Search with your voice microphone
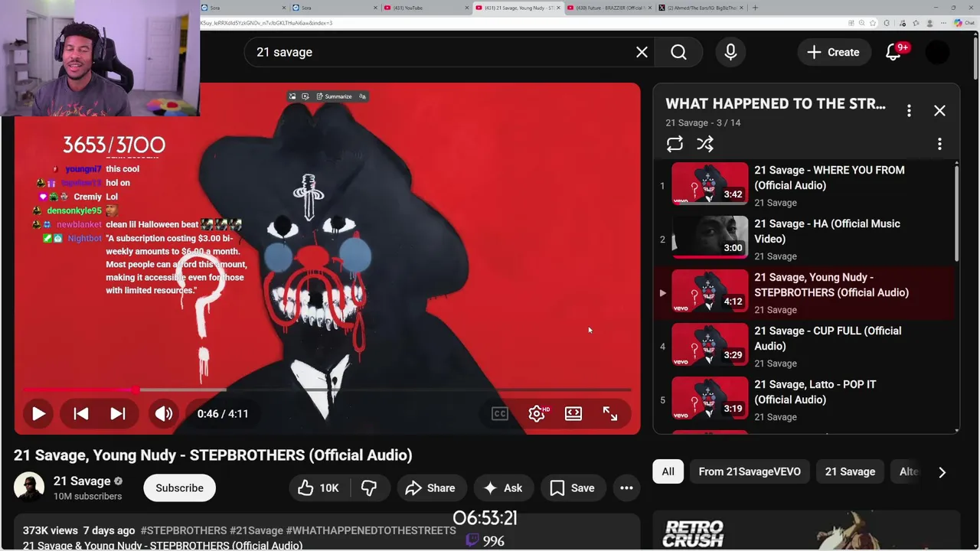Screen dimensions: 980x551 coord(730,52)
